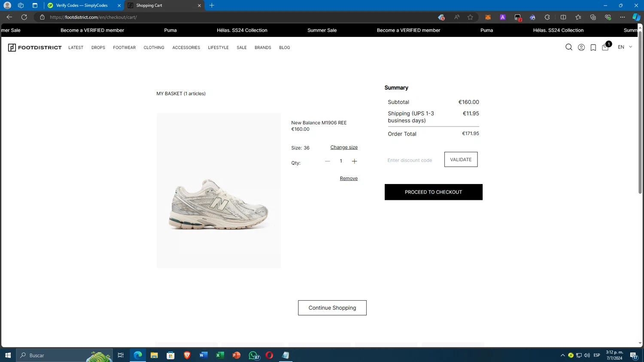644x362 pixels.
Task: Open browser extensions puzzle icon
Action: point(547,17)
